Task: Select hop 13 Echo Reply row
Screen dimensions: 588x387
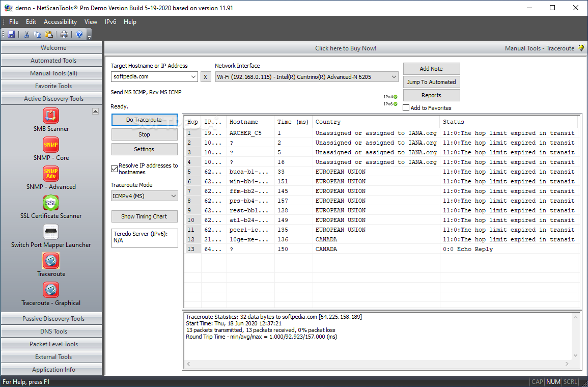Action: click(382, 249)
